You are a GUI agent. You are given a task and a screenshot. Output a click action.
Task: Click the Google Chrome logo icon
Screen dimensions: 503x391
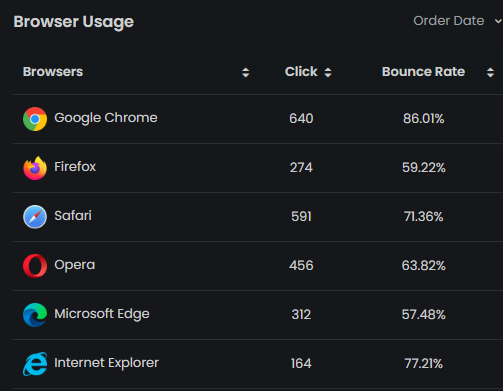pyautogui.click(x=35, y=119)
